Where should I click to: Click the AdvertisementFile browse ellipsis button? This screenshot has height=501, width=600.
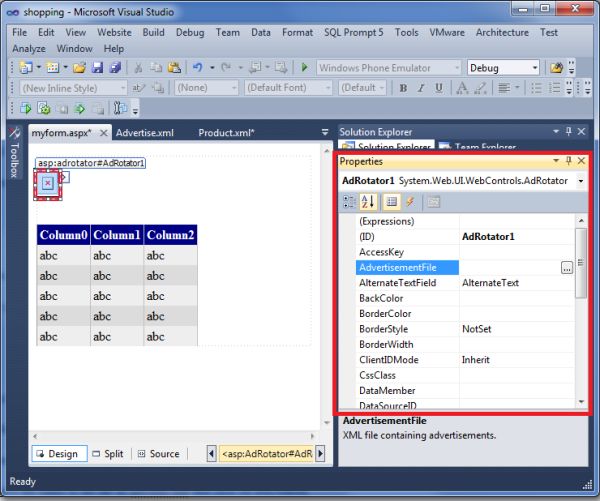pyautogui.click(x=566, y=268)
